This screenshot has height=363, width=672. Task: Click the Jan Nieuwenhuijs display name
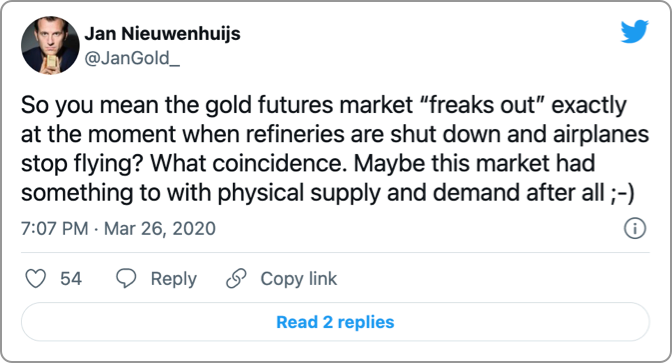[x=162, y=33]
